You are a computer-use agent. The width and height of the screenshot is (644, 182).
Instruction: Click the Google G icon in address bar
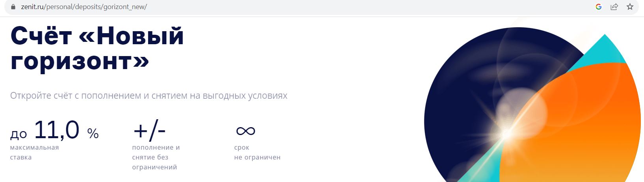coord(598,7)
